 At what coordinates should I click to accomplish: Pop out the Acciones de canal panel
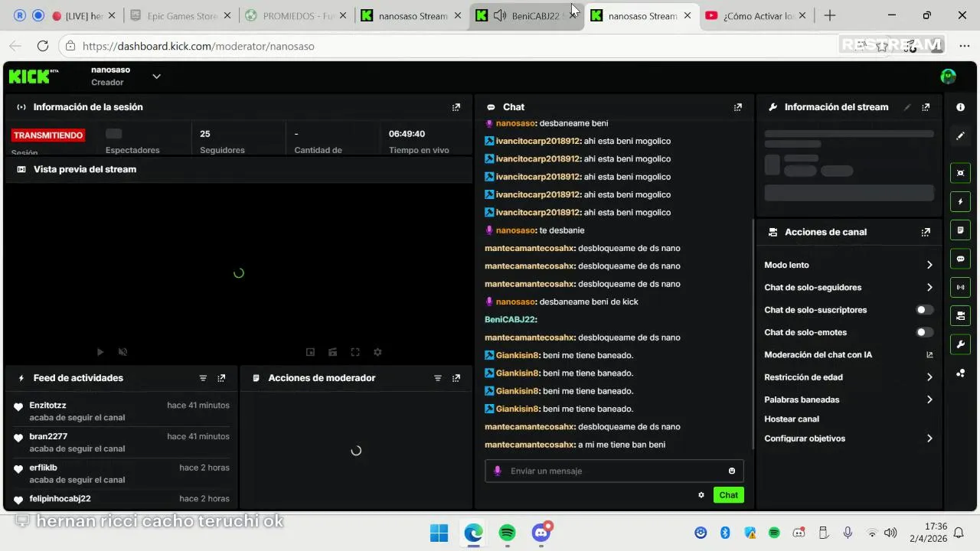point(926,232)
